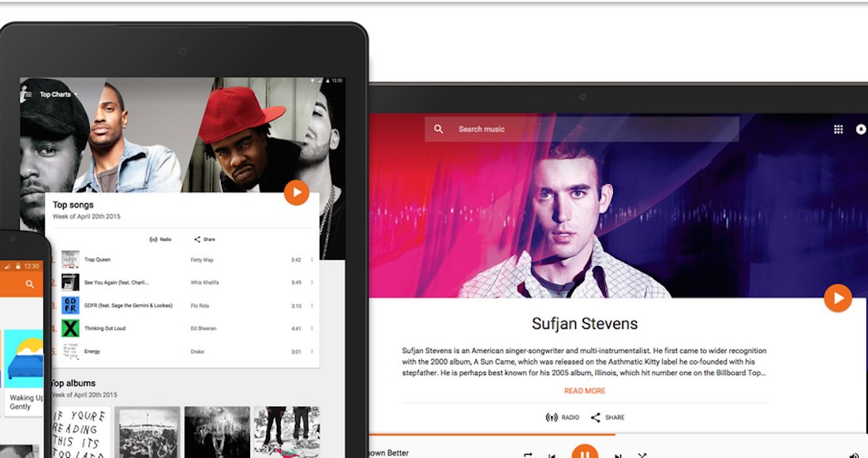
Task: Toggle shuffle in the bottom player bar
Action: [642, 456]
